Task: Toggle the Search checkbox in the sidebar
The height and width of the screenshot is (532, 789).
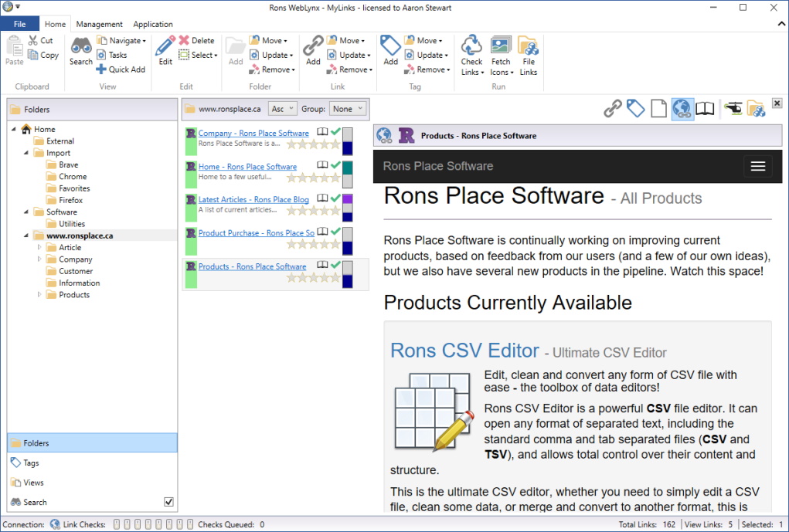Action: tap(168, 502)
